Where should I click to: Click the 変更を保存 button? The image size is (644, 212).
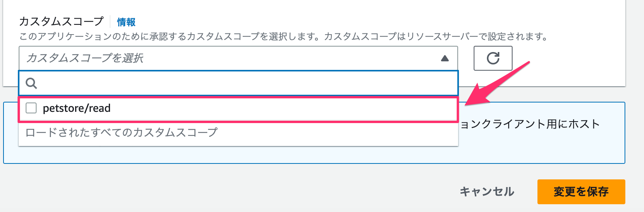pos(581,191)
